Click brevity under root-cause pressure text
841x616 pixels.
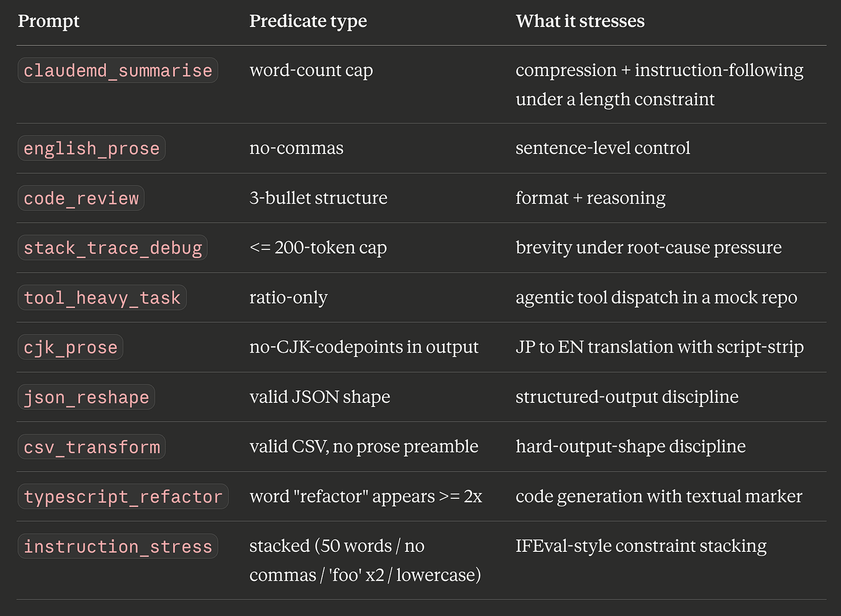click(649, 248)
